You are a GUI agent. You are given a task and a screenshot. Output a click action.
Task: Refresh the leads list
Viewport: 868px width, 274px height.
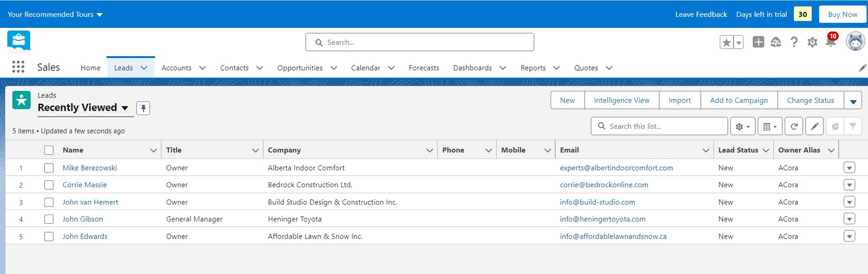click(x=794, y=126)
